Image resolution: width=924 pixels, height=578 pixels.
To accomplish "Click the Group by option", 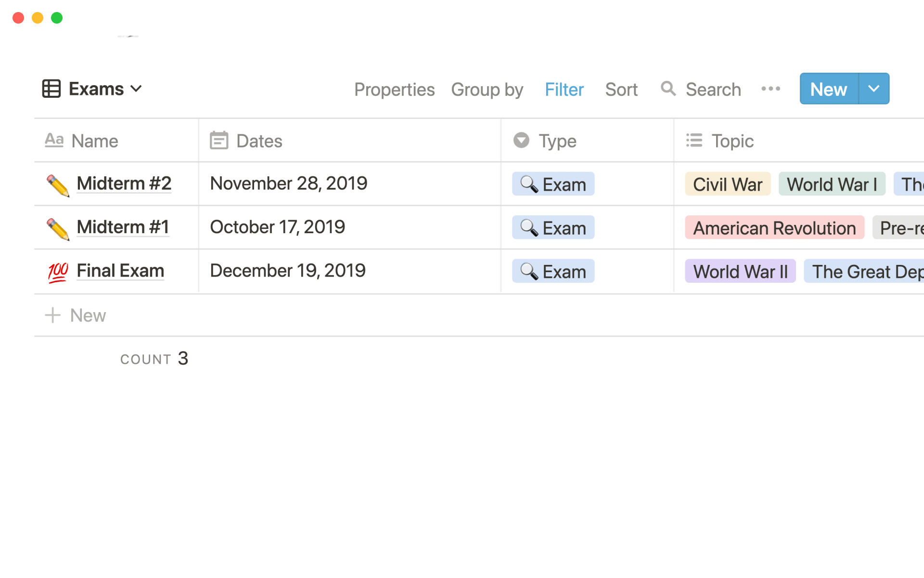I will click(x=487, y=90).
